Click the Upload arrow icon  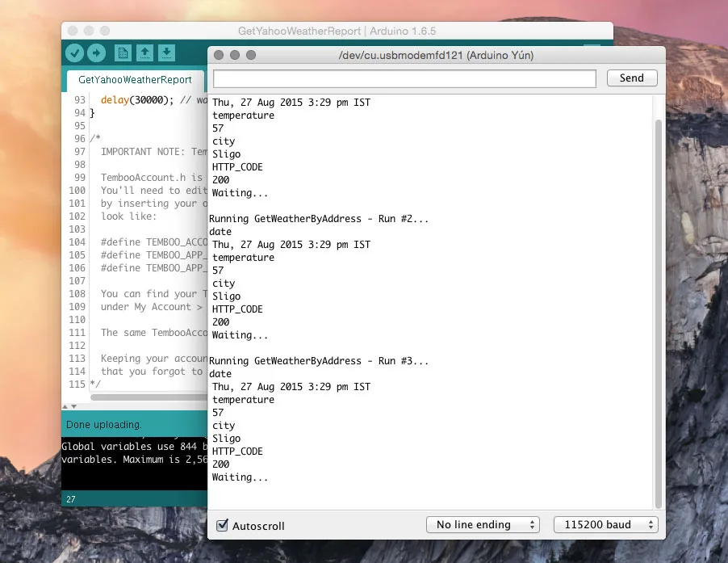96,53
